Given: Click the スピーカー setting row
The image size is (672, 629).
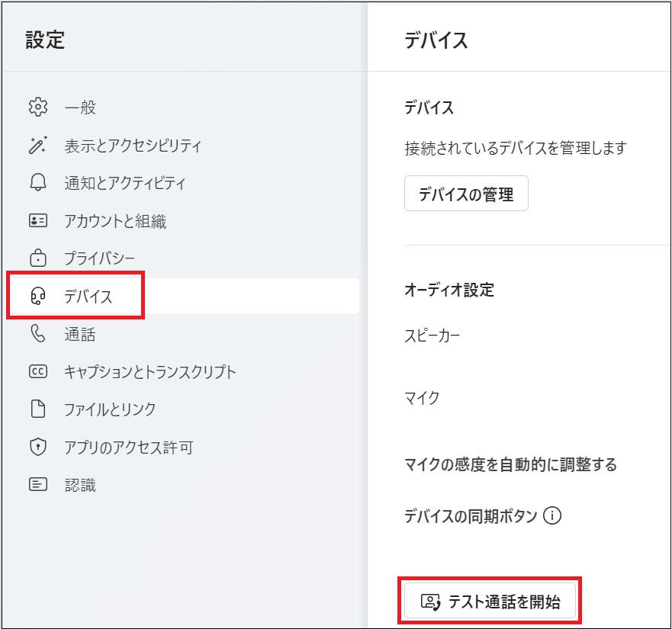Looking at the screenshot, I should [x=432, y=335].
